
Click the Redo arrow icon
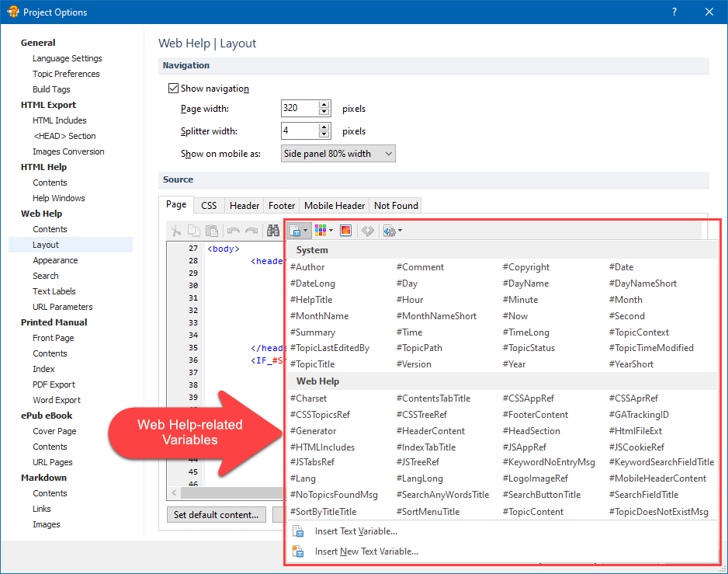tap(251, 231)
